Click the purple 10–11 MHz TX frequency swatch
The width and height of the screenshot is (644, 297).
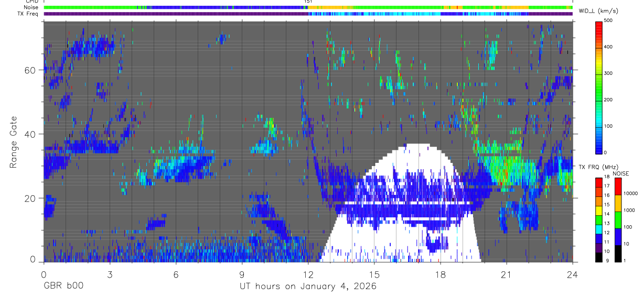pyautogui.click(x=598, y=248)
